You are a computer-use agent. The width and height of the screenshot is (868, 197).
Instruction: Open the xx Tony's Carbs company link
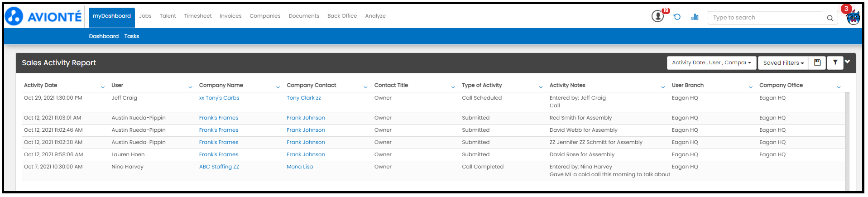pos(219,98)
